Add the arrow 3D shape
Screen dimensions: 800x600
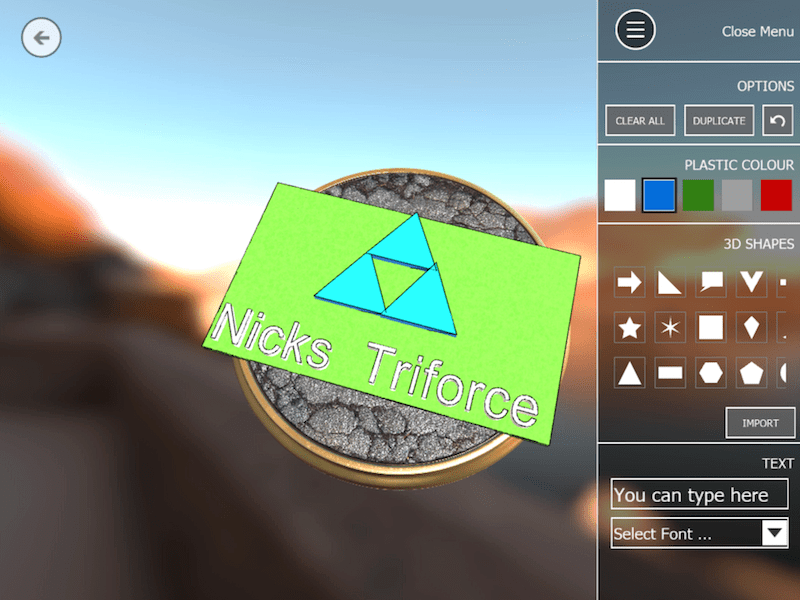click(630, 282)
